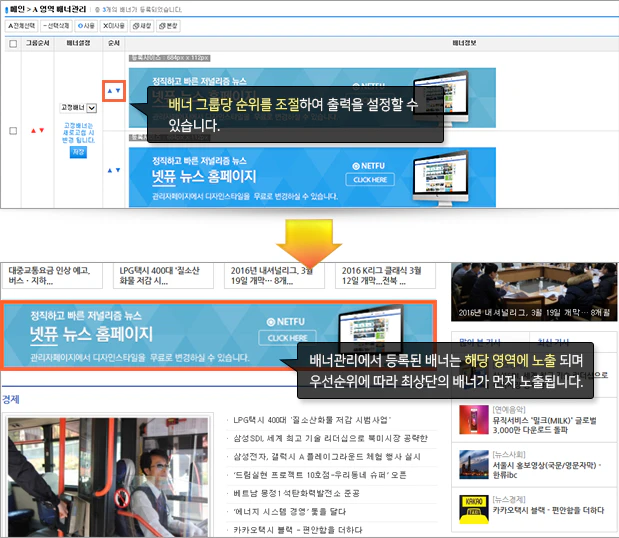
Task: Open sidebar article 서울시 홍보영상(국문/영문자막)
Action: pos(547,470)
